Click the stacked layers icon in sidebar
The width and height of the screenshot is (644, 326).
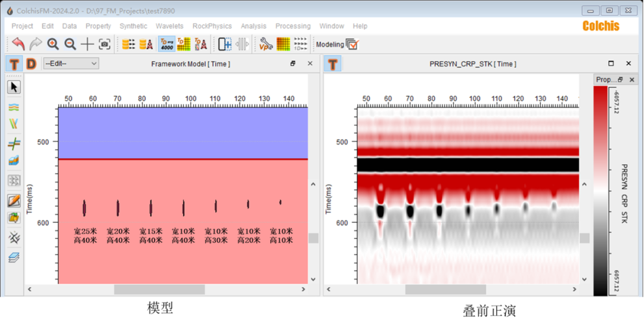coord(14,257)
